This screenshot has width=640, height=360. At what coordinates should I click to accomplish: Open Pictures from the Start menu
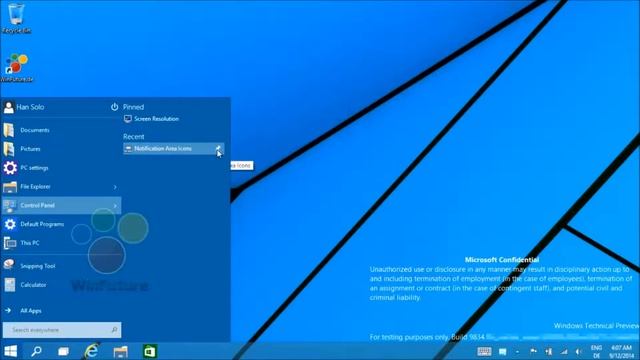tap(61, 149)
